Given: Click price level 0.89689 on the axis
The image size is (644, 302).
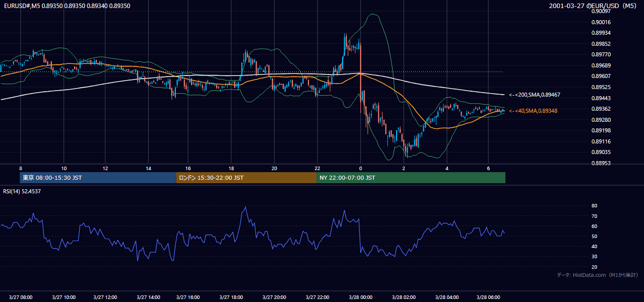Looking at the screenshot, I should (601, 65).
